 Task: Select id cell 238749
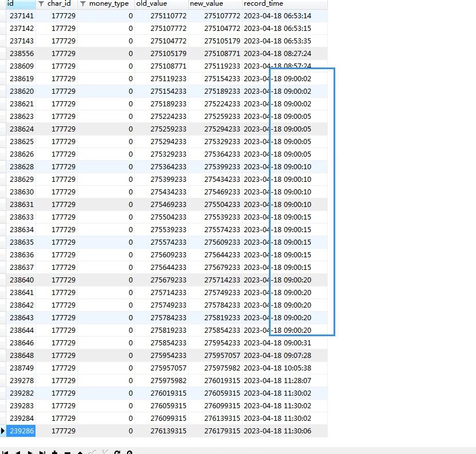point(22,368)
